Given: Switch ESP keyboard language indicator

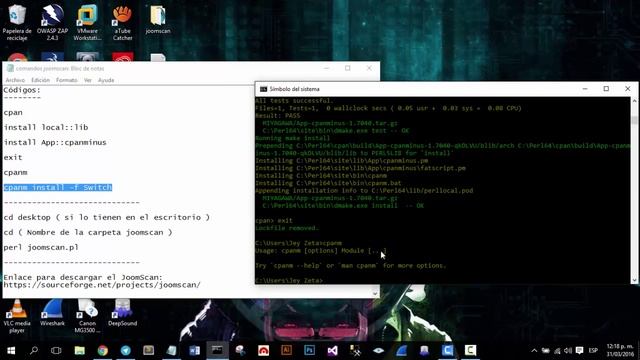Looking at the screenshot, I should (593, 351).
